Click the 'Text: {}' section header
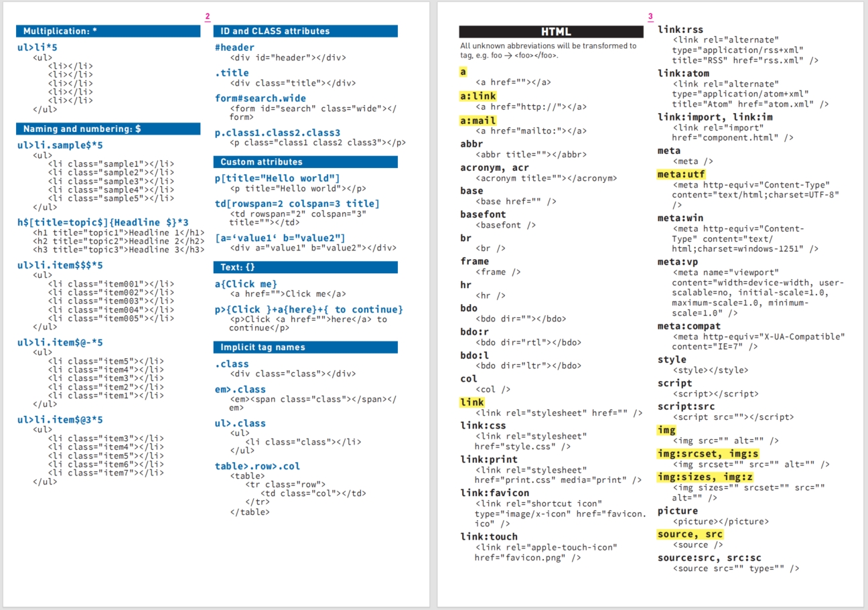 305,267
